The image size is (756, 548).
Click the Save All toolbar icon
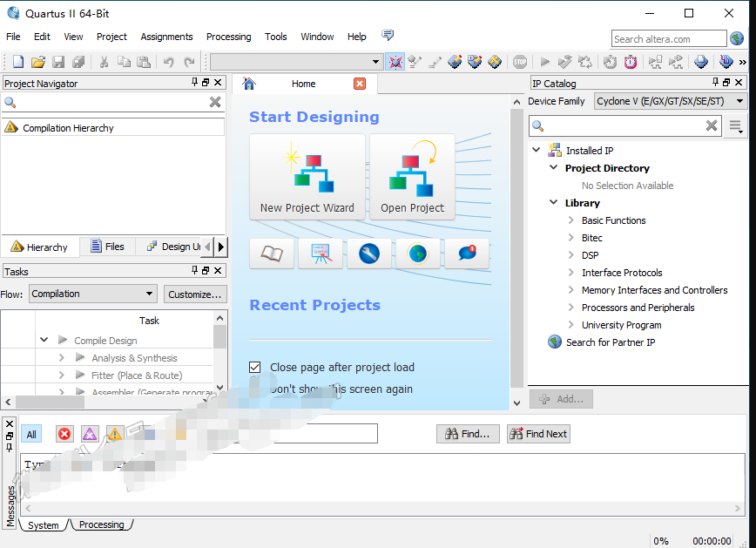coord(78,62)
